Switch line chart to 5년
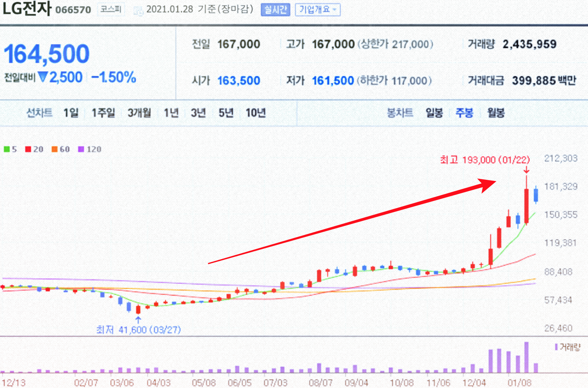 [x=226, y=113]
